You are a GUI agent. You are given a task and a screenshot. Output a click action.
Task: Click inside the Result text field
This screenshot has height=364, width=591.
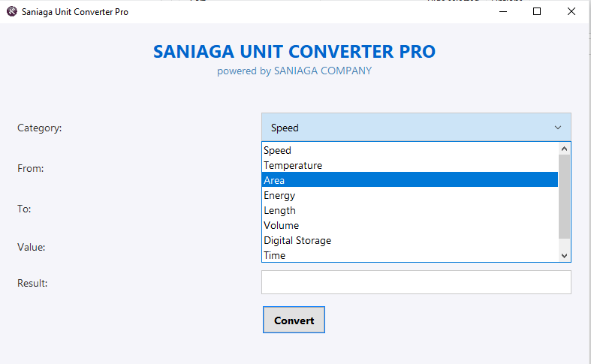click(x=416, y=282)
